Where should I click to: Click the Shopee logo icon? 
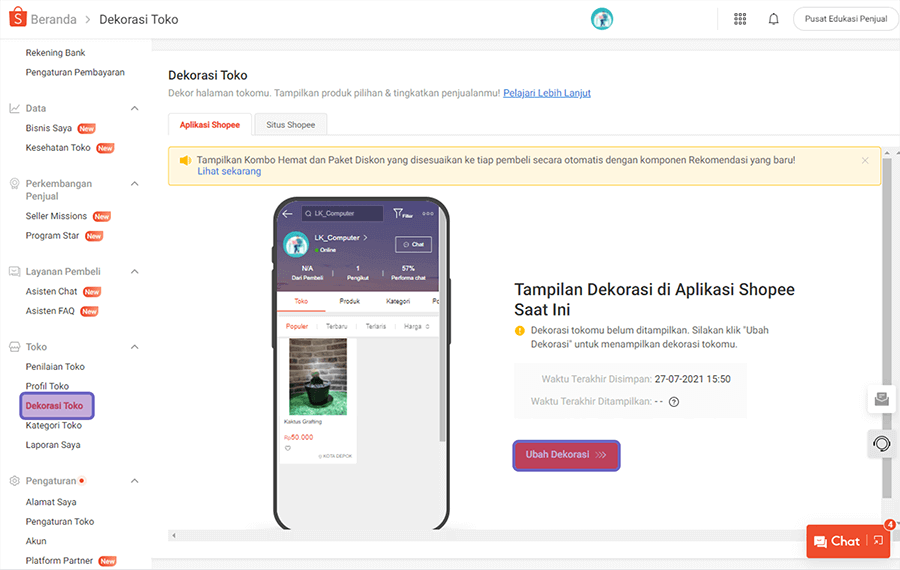pos(18,18)
